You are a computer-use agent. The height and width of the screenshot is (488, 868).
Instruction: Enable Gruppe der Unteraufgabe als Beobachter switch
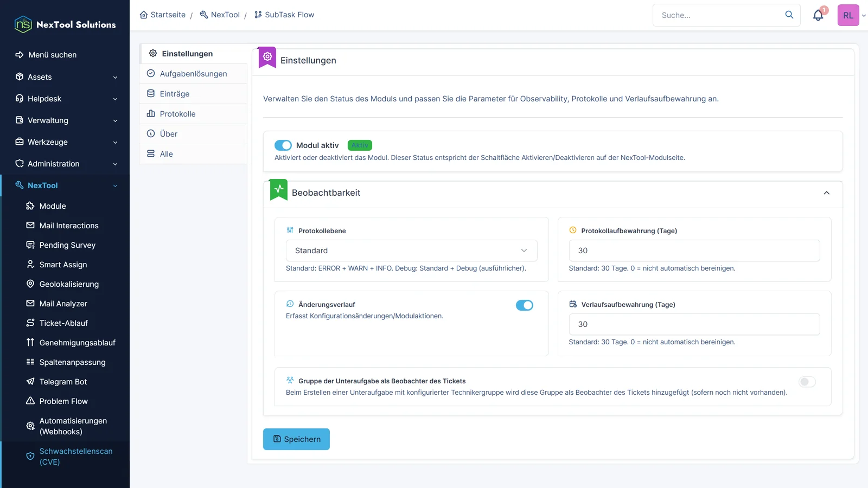807,382
